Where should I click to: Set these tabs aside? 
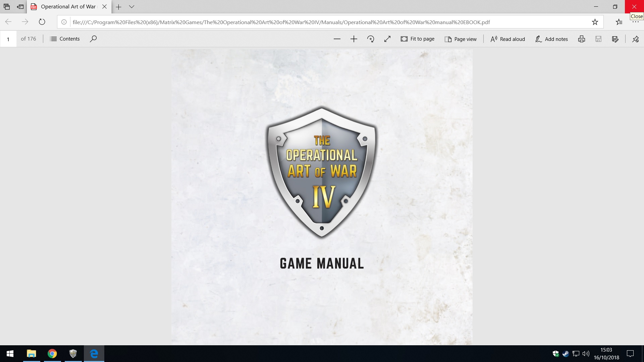tap(20, 7)
